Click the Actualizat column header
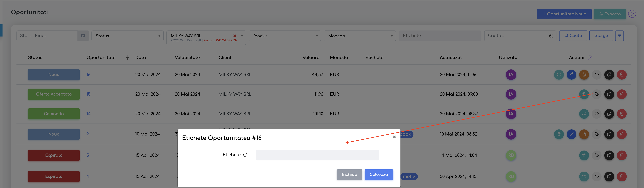Viewport: 644px width, 188px height. (450, 58)
